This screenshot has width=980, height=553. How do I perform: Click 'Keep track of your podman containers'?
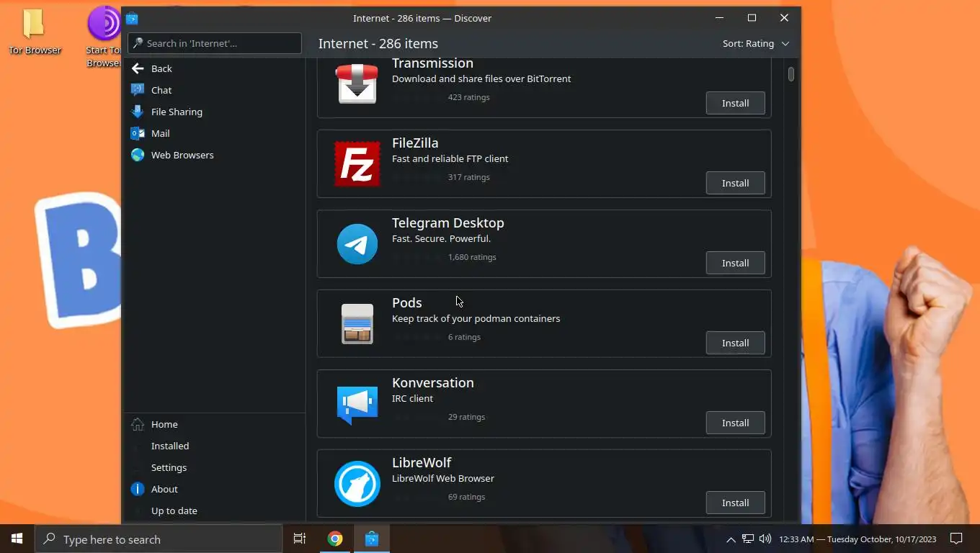point(476,318)
